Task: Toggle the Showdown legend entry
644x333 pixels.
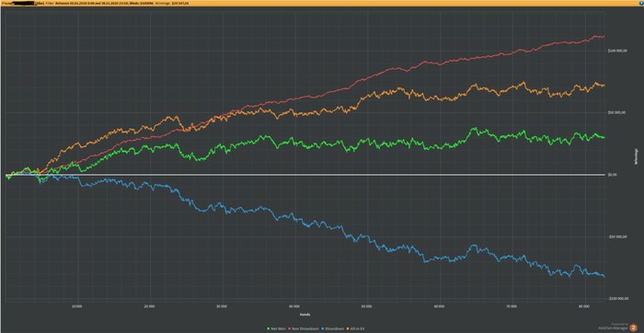Action: [333, 328]
